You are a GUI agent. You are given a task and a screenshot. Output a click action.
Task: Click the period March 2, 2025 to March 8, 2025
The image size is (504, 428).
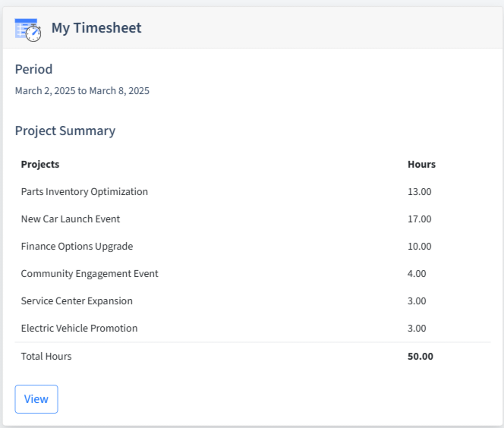click(x=82, y=91)
